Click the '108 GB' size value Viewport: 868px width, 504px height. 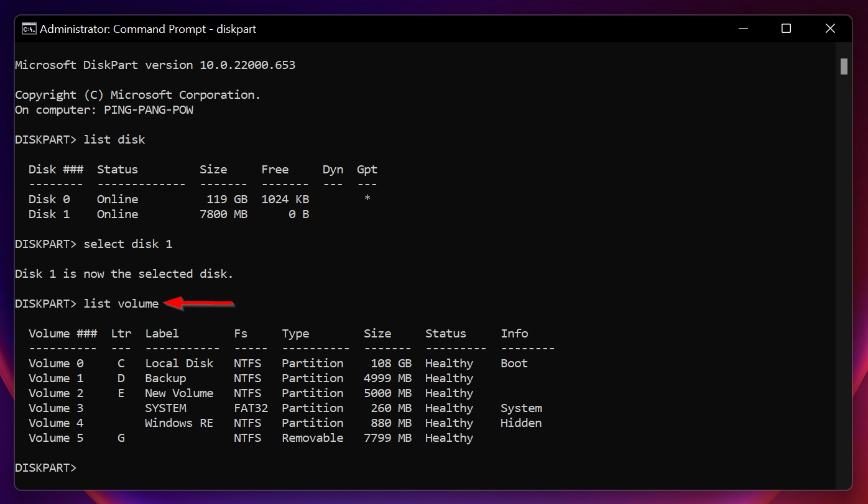pos(391,364)
